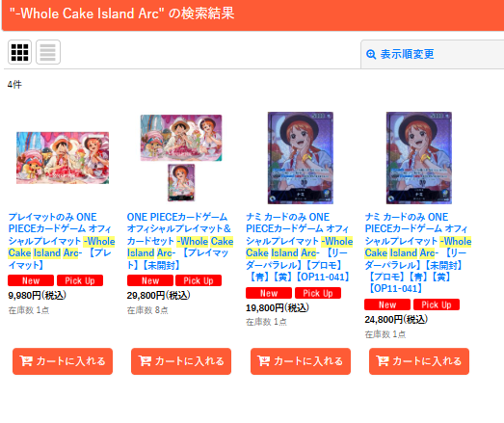This screenshot has width=504, height=423.
Task: Open プレイマット&カードセット title link
Action: pyautogui.click(x=180, y=241)
